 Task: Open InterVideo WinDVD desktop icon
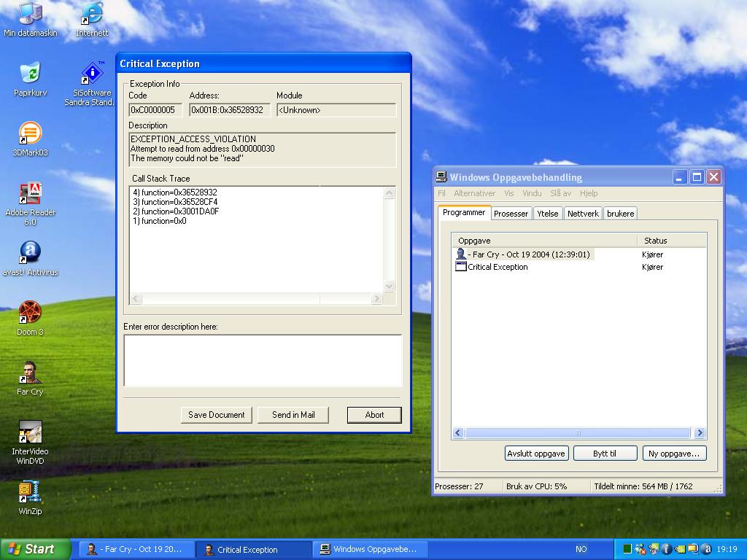(x=30, y=443)
